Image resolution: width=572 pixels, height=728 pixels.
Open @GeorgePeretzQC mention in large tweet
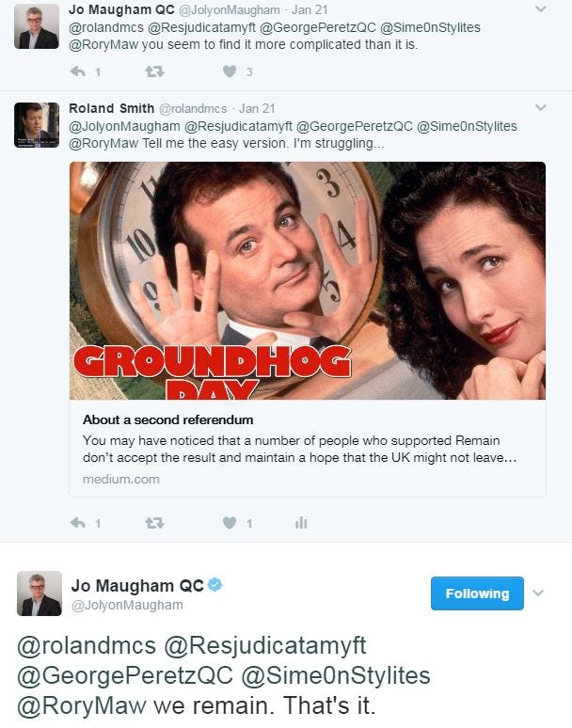125,675
